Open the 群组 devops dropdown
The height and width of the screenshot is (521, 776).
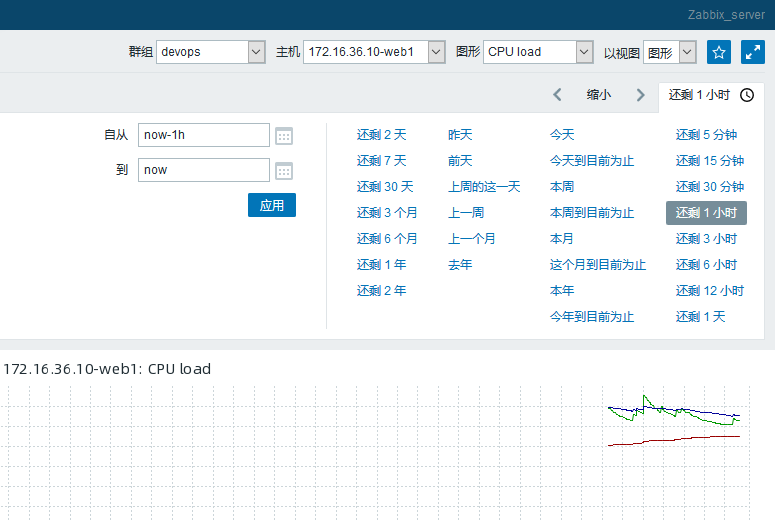click(210, 52)
